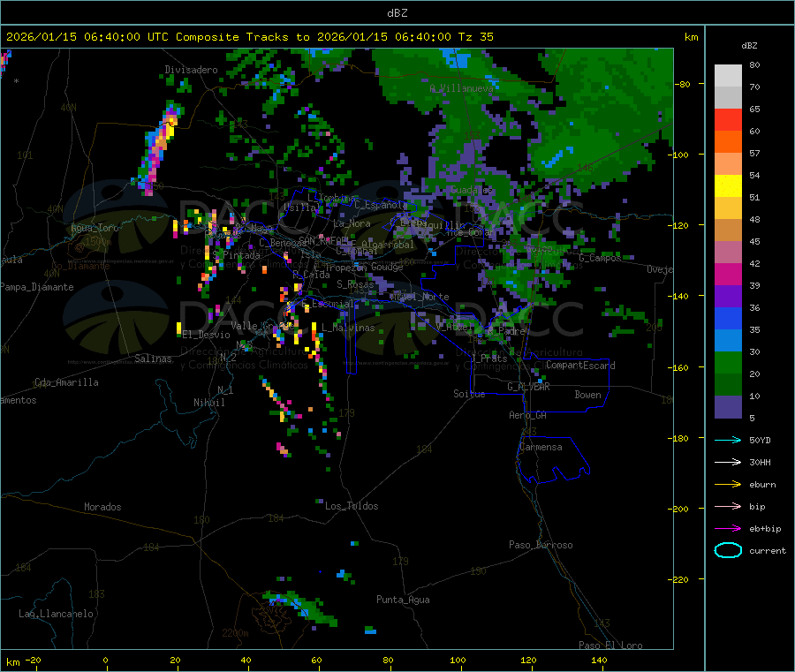Select the mauve 45-42 dBZ swatch
The image size is (795, 672).
coord(728,253)
